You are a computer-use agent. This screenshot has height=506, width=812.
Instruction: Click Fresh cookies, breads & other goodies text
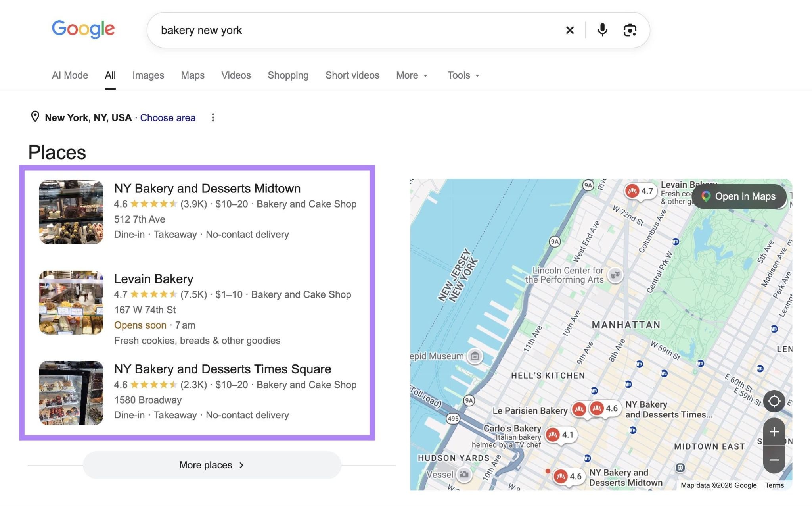click(x=197, y=341)
